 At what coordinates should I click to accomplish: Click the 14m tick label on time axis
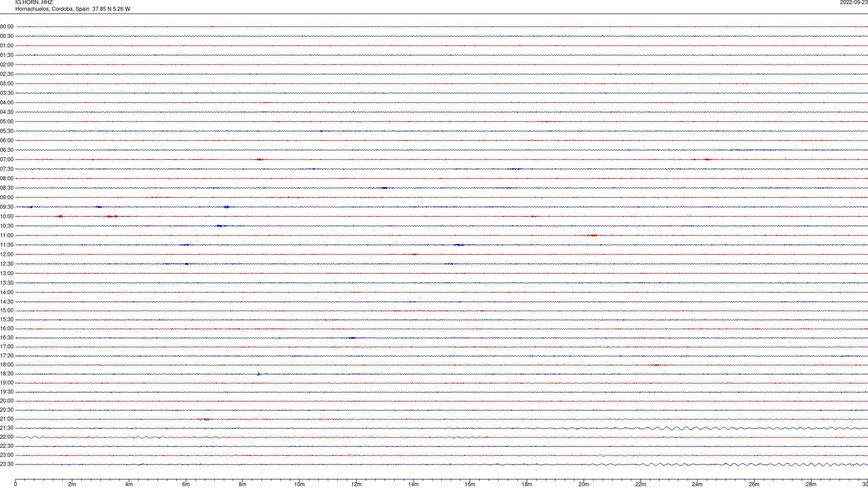[x=413, y=484]
